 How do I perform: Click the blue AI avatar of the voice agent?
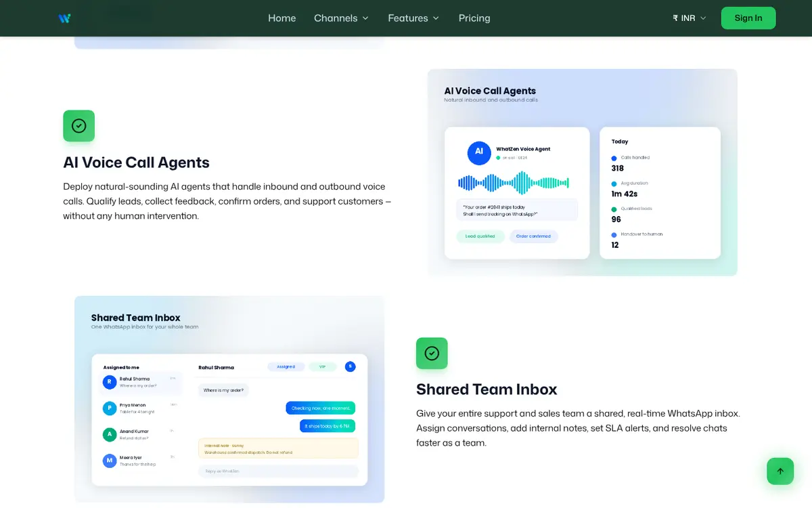(479, 152)
